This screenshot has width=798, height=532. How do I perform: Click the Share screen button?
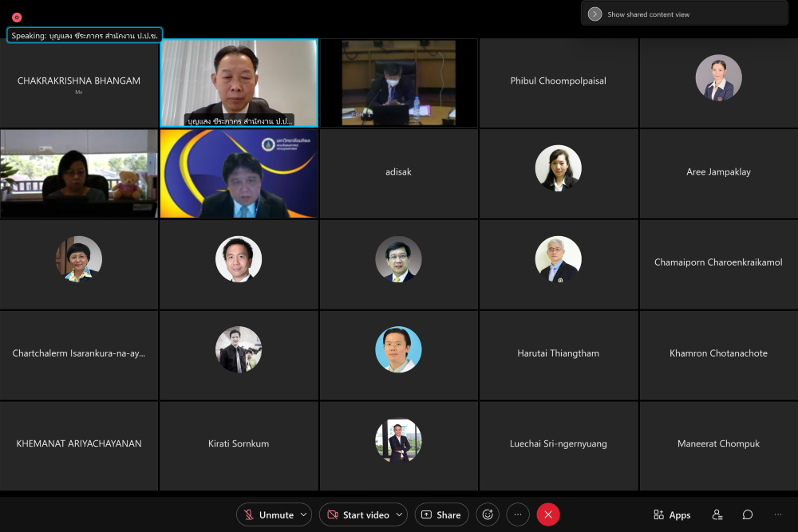click(441, 514)
